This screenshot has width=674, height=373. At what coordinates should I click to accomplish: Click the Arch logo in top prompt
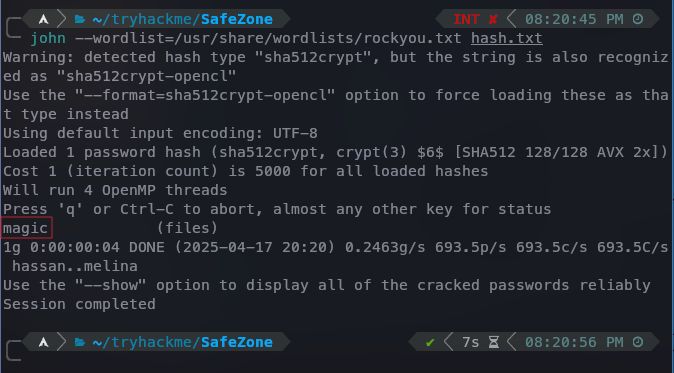click(43, 19)
